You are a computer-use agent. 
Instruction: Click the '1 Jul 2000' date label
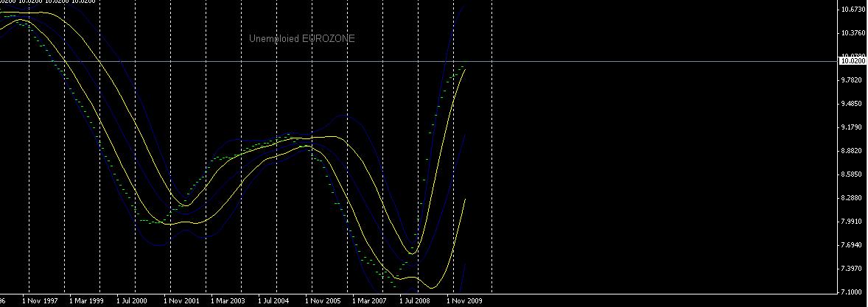pos(132,301)
